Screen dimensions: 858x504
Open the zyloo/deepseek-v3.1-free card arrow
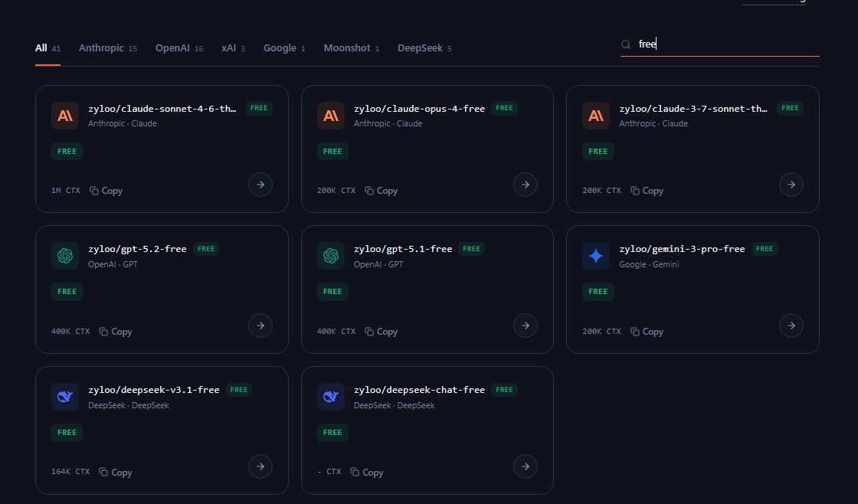(x=260, y=466)
